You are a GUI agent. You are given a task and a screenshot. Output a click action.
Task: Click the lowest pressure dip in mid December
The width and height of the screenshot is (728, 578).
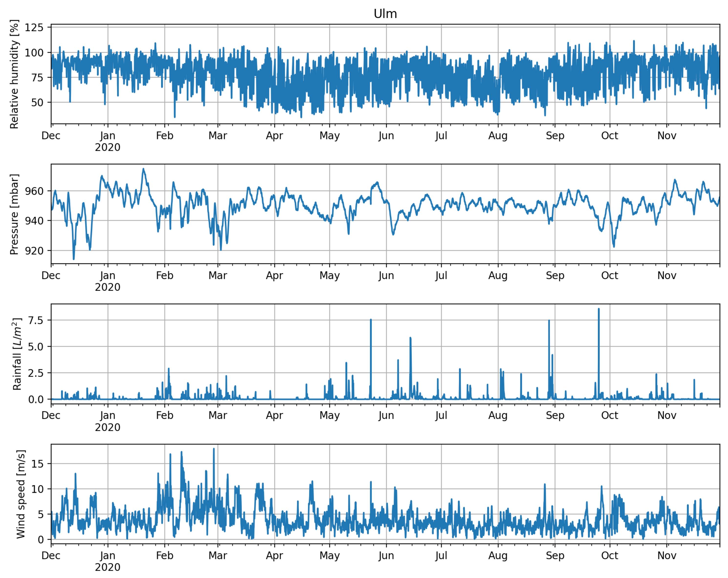(x=74, y=258)
